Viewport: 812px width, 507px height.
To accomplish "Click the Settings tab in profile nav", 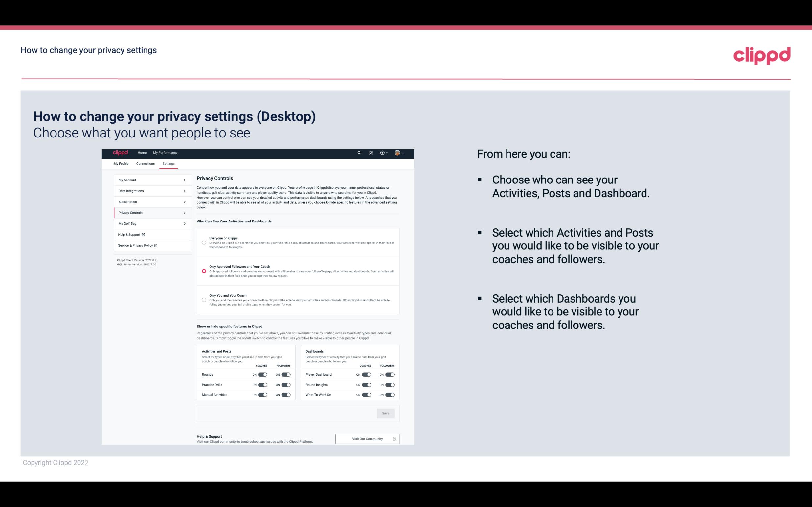I will tap(169, 163).
